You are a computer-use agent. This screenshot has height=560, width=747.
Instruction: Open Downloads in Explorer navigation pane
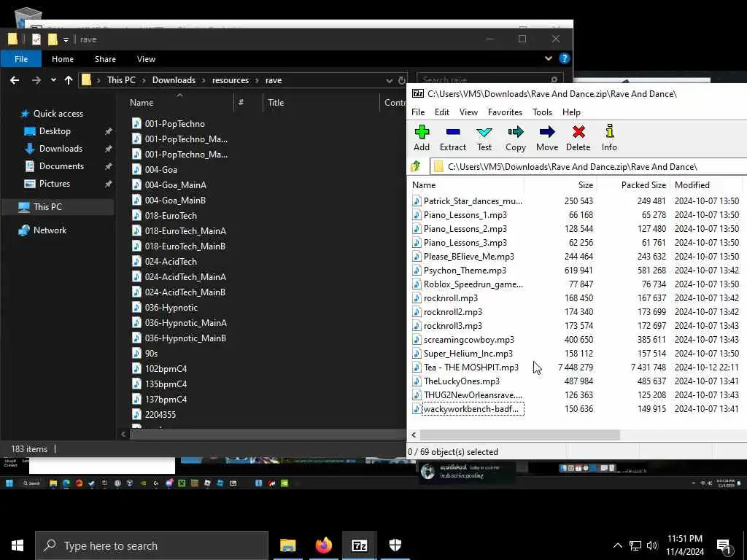(61, 149)
